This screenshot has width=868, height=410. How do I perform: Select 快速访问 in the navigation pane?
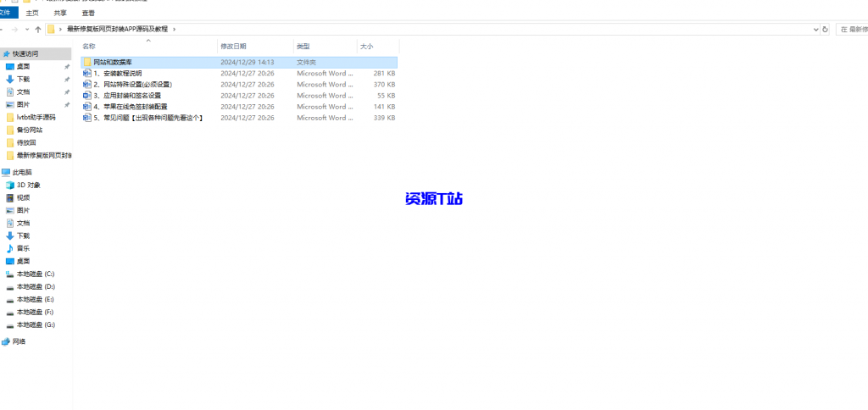(25, 53)
